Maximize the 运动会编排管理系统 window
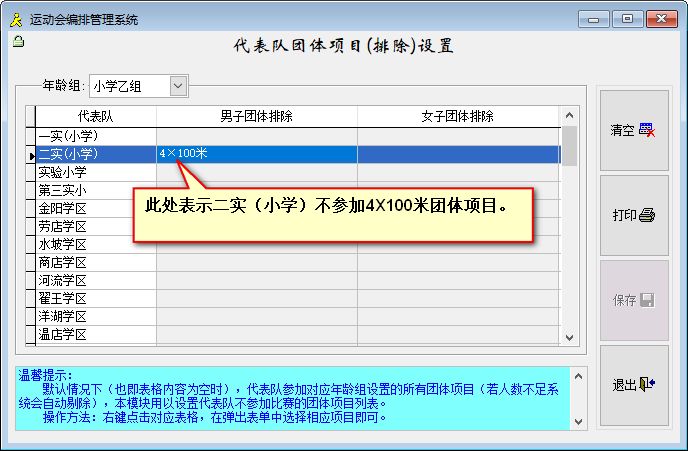The height and width of the screenshot is (451, 688). click(627, 20)
